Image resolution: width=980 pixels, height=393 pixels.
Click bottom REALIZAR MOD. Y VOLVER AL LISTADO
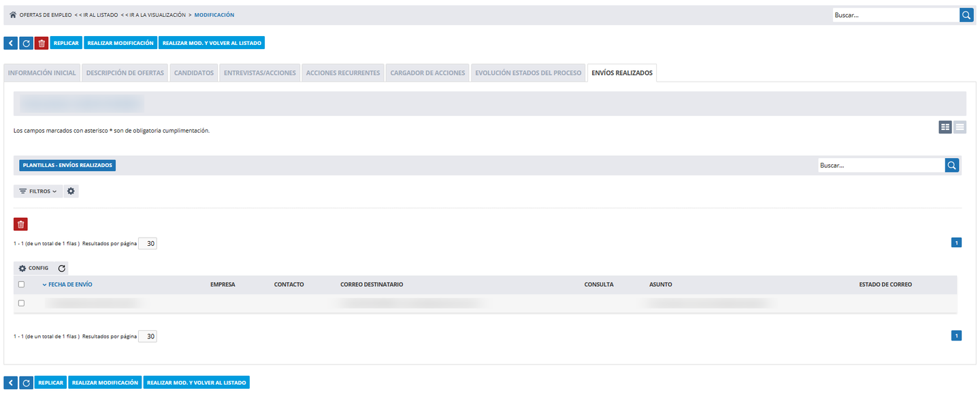point(197,383)
